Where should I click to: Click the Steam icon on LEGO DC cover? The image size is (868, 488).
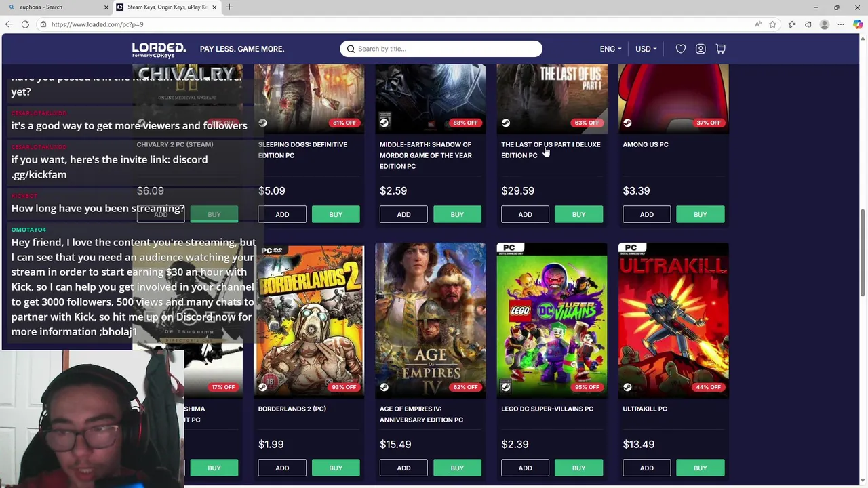pos(505,387)
